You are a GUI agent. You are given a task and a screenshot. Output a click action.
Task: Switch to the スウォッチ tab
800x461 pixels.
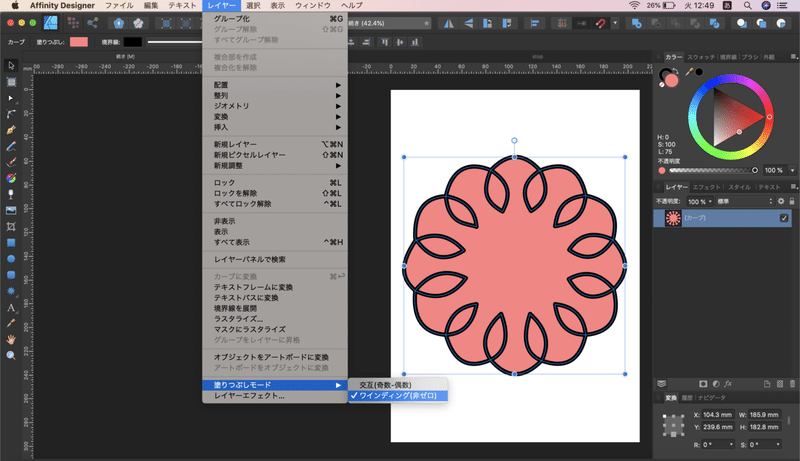coord(701,57)
